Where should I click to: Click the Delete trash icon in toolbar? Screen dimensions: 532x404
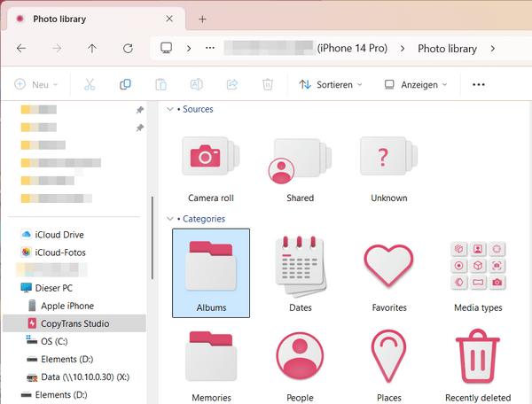pyautogui.click(x=268, y=84)
